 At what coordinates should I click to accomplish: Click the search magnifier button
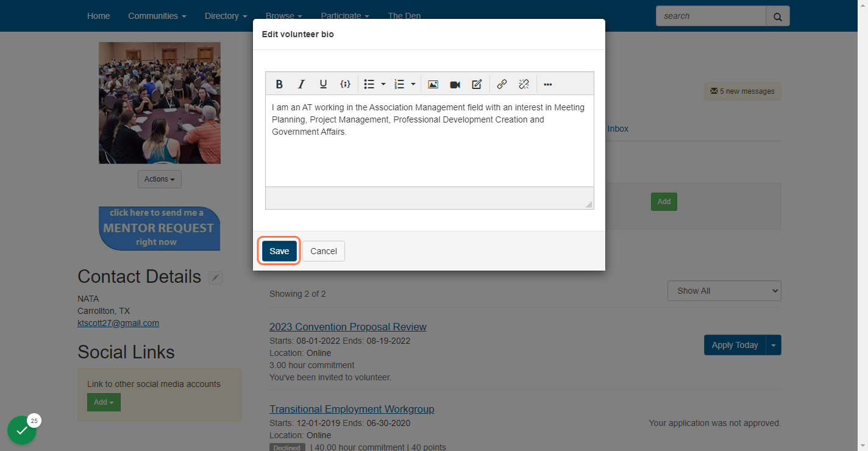point(777,16)
